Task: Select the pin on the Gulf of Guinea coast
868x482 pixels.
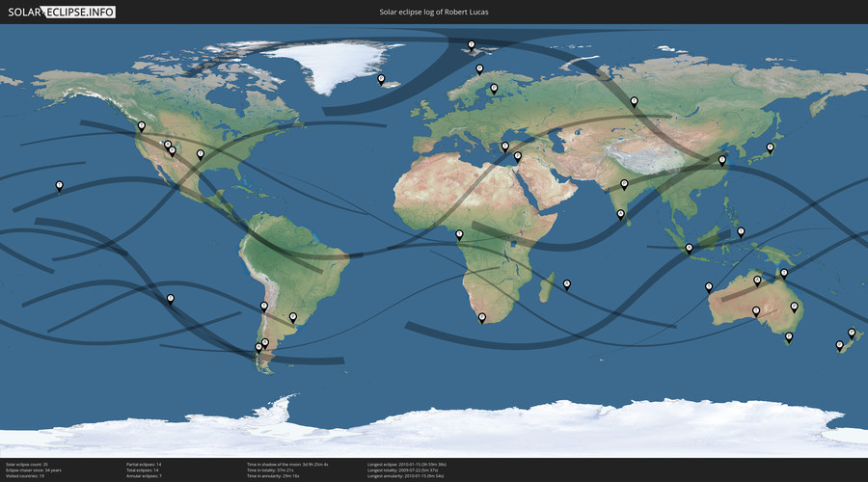Action: pos(459,233)
